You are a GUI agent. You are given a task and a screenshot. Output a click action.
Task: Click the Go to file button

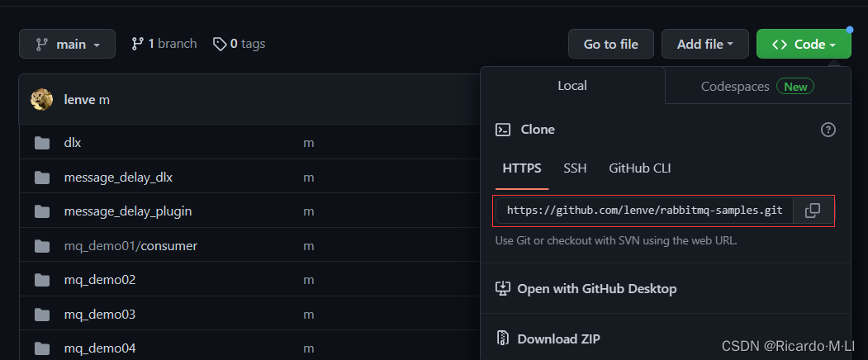pyautogui.click(x=610, y=44)
